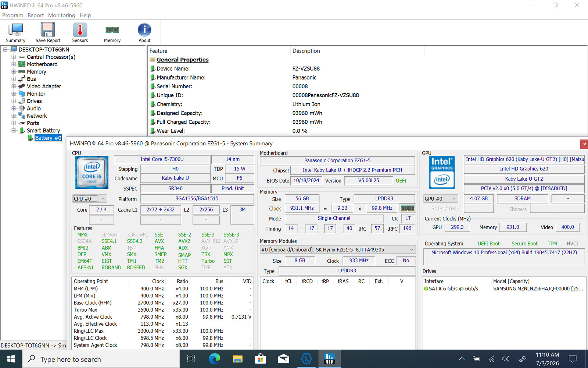Click the HWiNFO taskbar icon

[329, 359]
